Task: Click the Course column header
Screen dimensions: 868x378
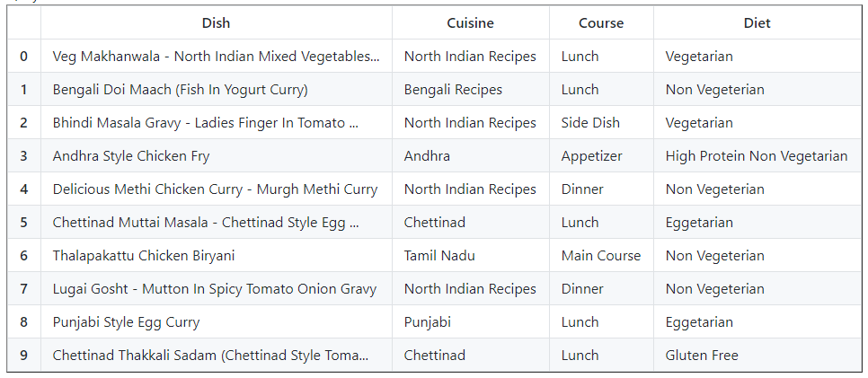Action: point(601,23)
